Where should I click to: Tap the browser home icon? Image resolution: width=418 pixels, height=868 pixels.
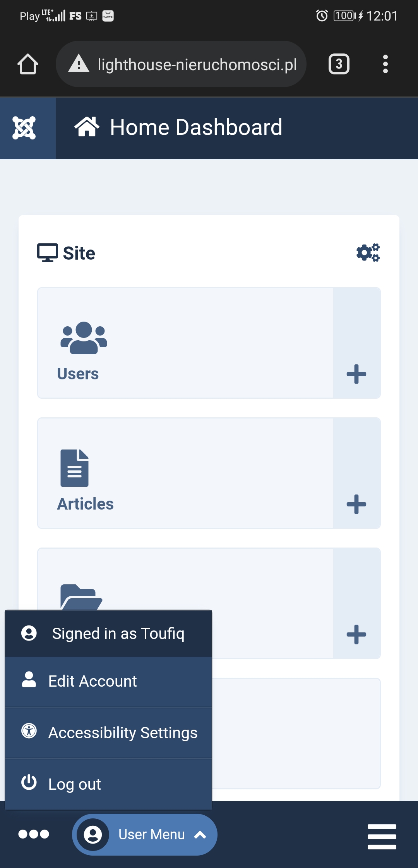28,64
